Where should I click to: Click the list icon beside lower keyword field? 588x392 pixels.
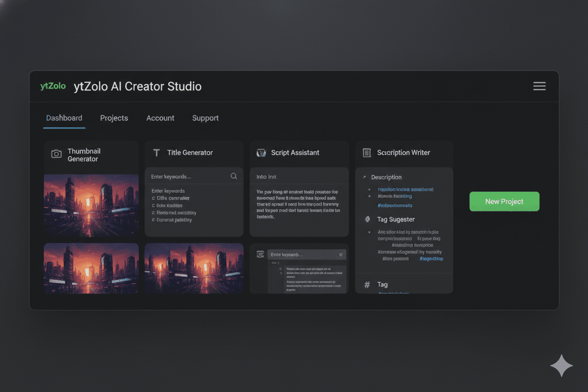click(260, 254)
